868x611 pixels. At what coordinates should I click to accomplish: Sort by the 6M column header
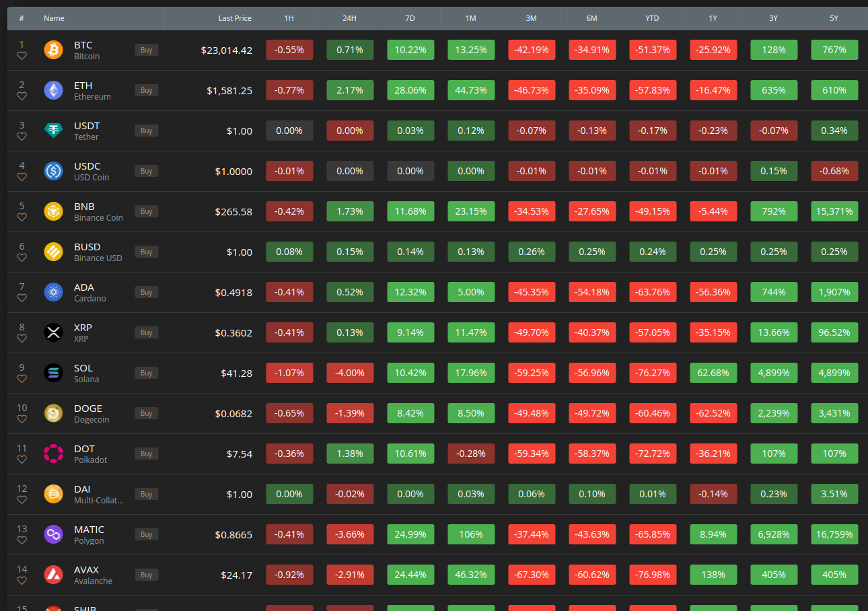591,18
